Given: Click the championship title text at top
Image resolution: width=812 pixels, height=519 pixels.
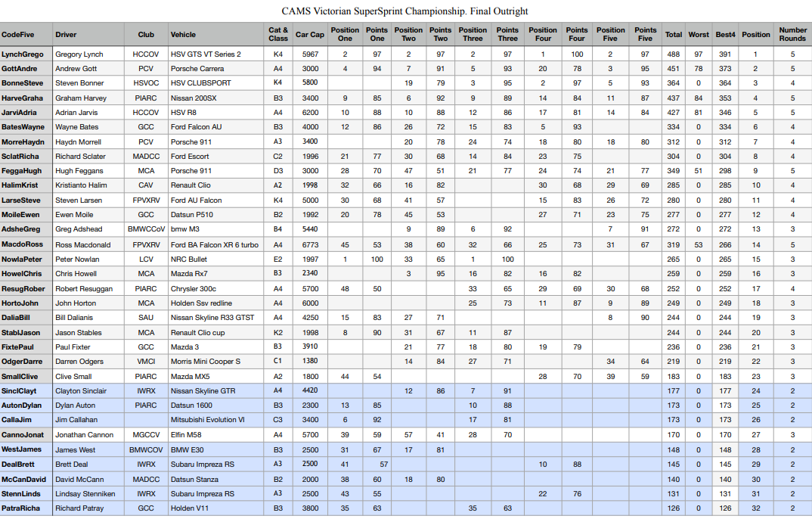Looking at the screenshot, I should (x=404, y=11).
